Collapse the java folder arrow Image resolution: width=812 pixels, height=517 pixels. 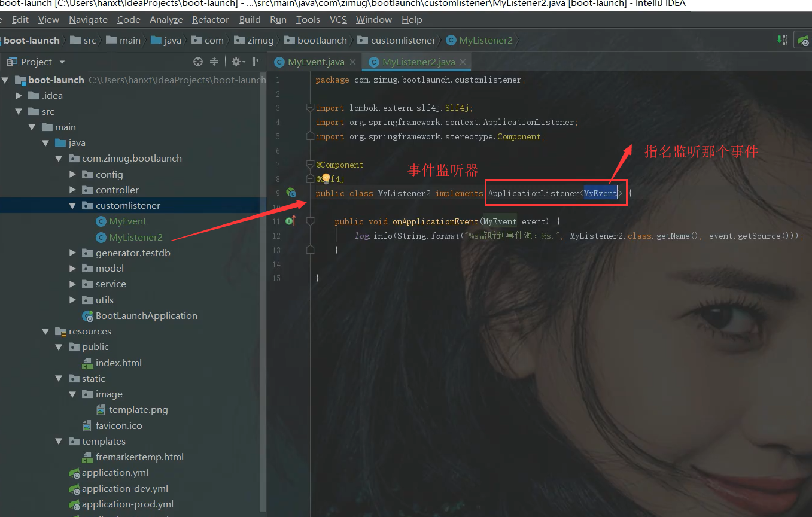tap(45, 142)
